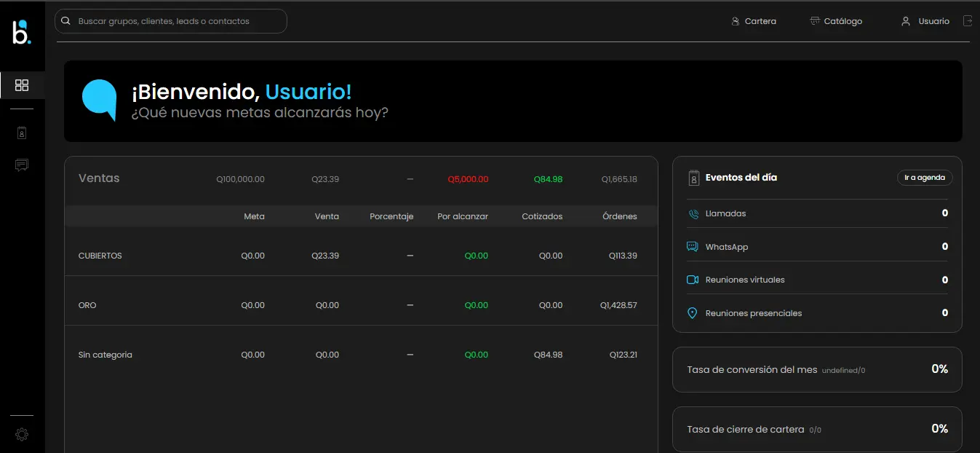Focus the search groups and clients field
Image resolution: width=980 pixels, height=453 pixels.
click(x=171, y=21)
